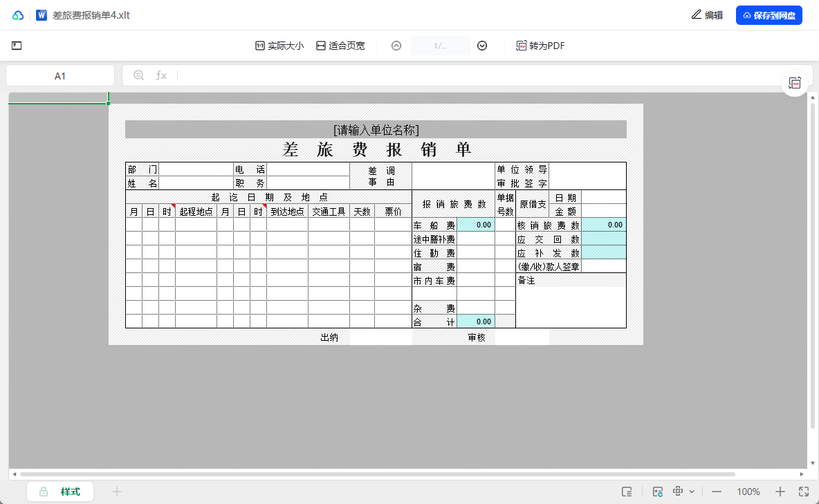Click the next page down arrow
The width and height of the screenshot is (819, 504).
tap(482, 46)
